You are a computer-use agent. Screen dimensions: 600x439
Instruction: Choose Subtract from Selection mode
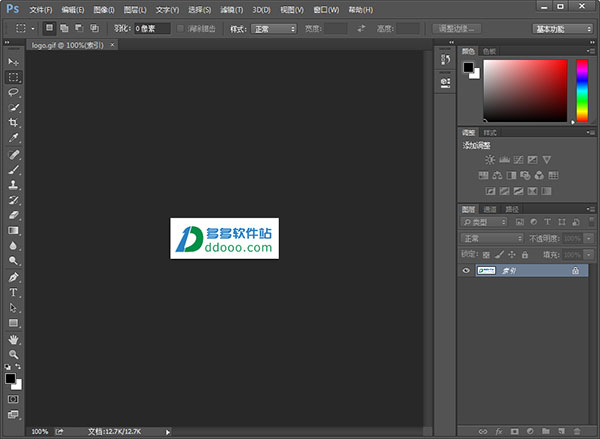click(79, 28)
